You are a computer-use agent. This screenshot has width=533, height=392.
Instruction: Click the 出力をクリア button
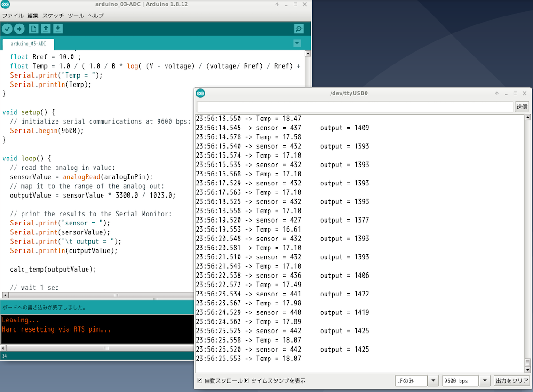pos(512,380)
